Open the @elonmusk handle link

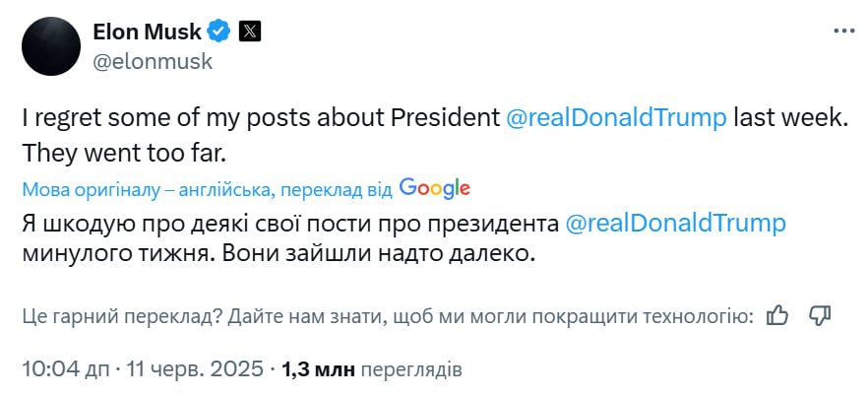(x=153, y=61)
